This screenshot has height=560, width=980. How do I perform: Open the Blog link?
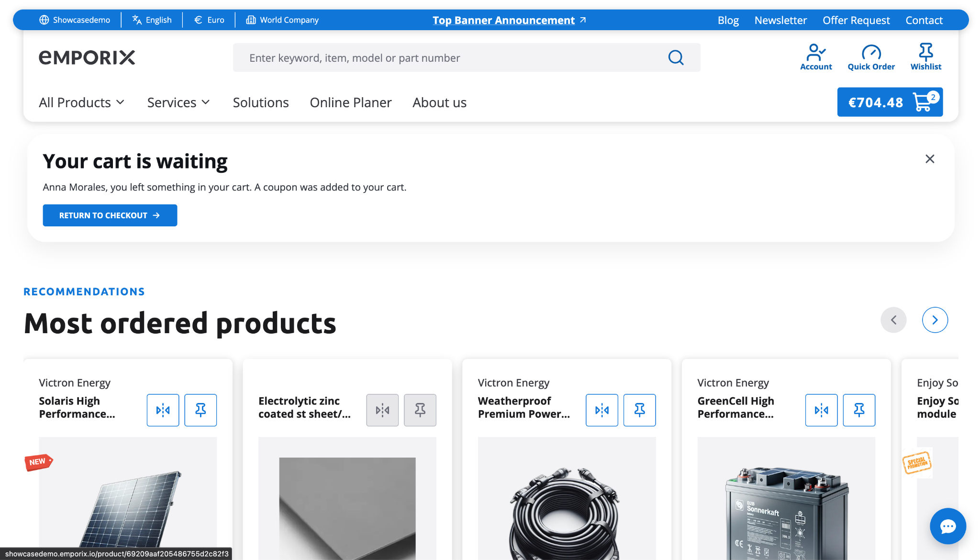(728, 20)
